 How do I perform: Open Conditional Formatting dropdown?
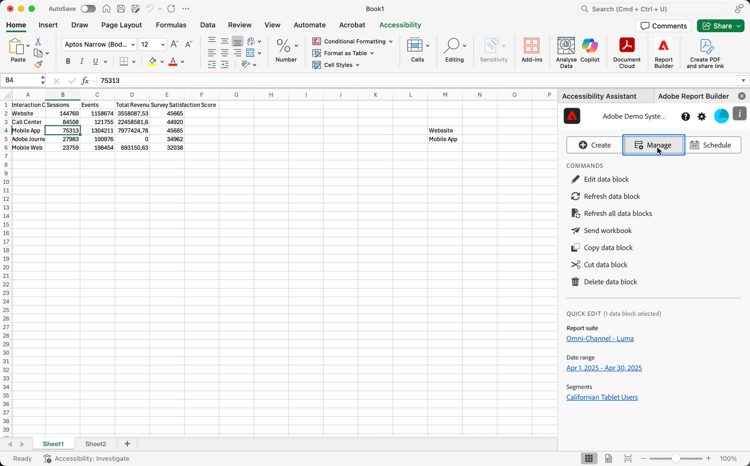pyautogui.click(x=353, y=41)
